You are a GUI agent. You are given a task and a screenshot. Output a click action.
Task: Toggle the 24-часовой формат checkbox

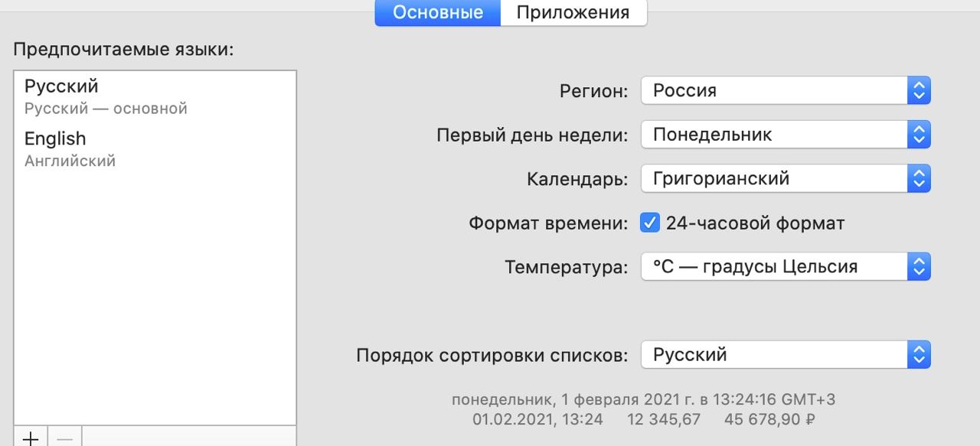click(x=649, y=223)
